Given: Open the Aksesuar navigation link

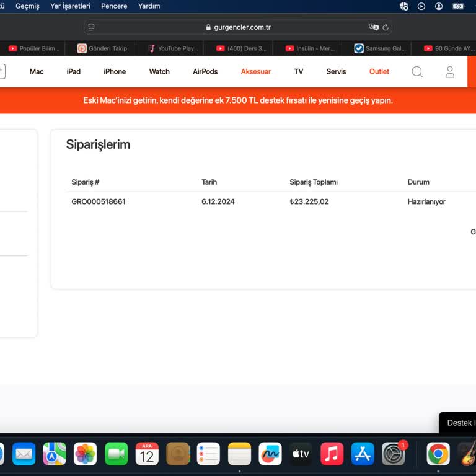Looking at the screenshot, I should [x=255, y=72].
